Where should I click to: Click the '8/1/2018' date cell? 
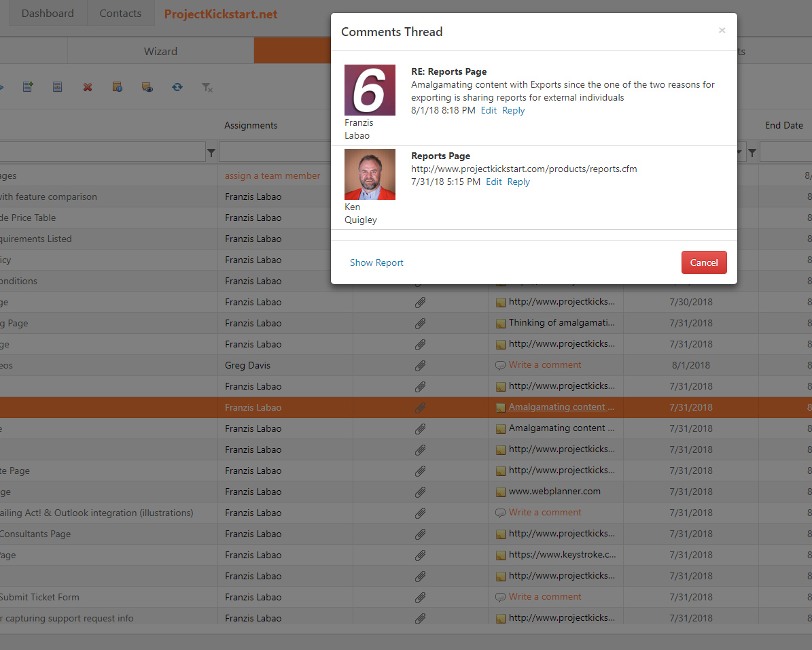pyautogui.click(x=691, y=365)
